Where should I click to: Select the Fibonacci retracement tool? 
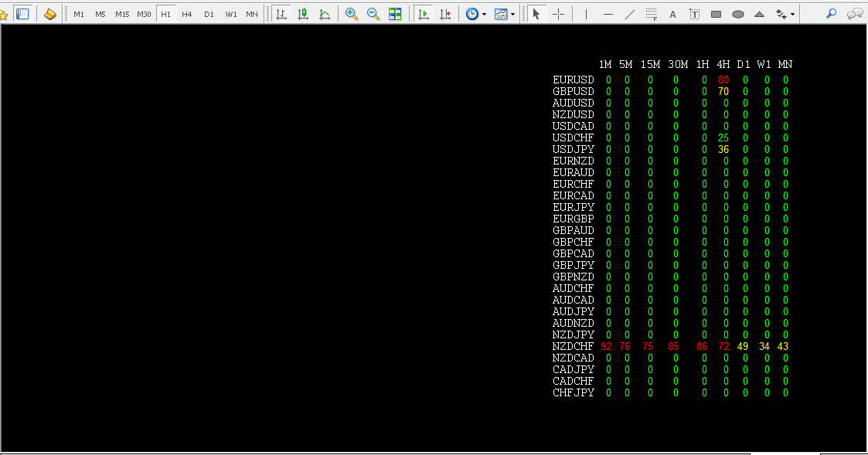click(x=652, y=14)
